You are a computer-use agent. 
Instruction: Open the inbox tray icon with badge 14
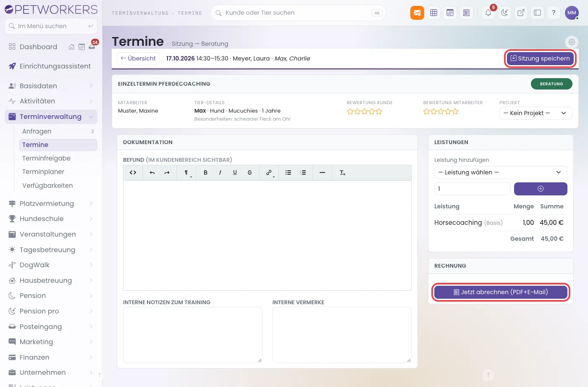pyautogui.click(x=92, y=46)
